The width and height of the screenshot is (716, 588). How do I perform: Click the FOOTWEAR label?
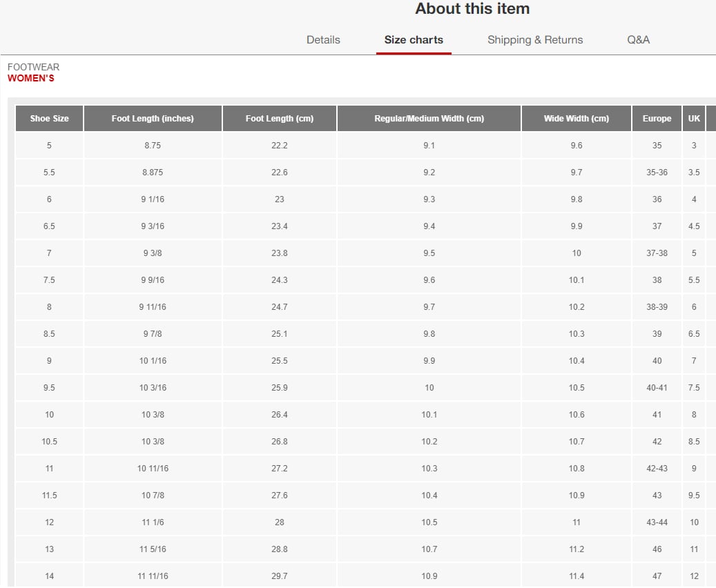[x=33, y=67]
